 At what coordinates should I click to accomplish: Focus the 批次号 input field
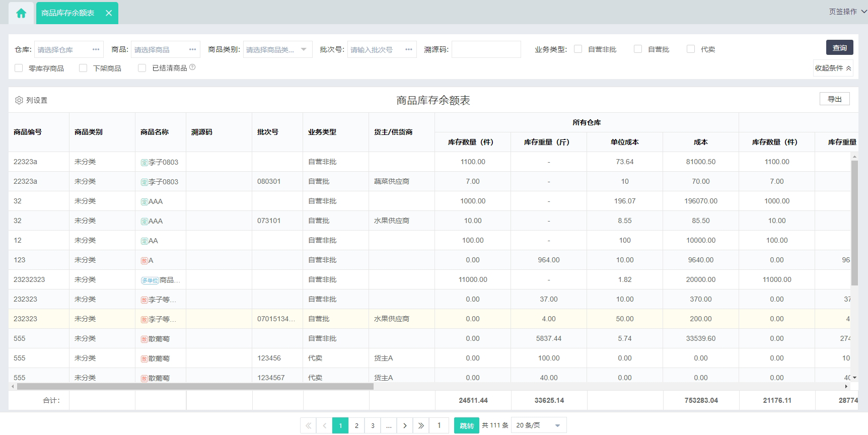[x=382, y=49]
